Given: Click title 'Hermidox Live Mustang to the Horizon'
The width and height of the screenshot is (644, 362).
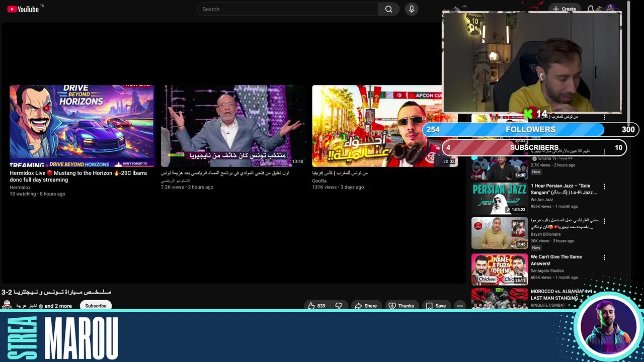Looking at the screenshot, I should point(78,176).
